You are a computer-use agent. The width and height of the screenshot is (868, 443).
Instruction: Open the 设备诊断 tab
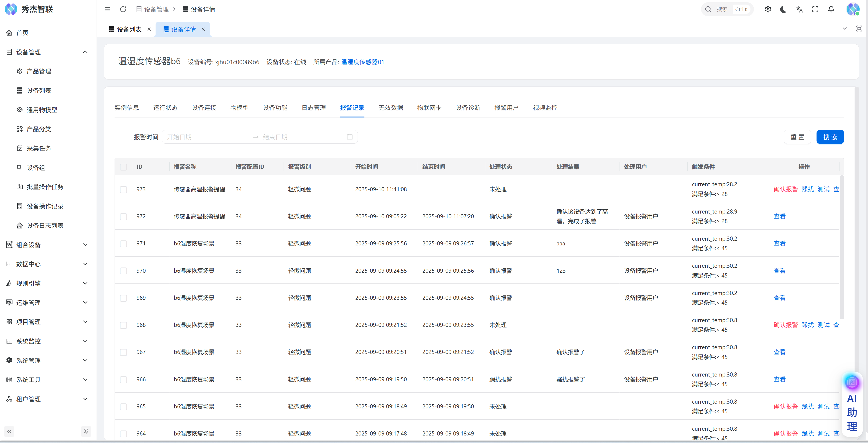pos(468,108)
